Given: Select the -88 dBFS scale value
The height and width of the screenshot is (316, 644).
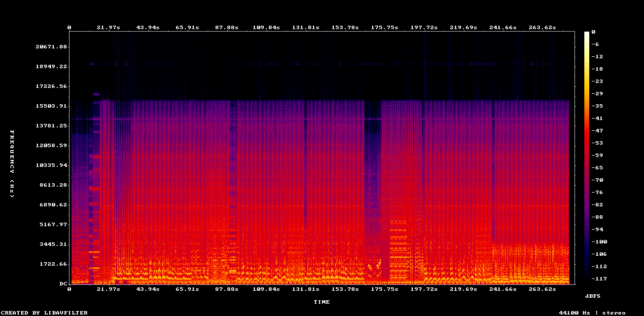Looking at the screenshot, I should (x=597, y=217).
